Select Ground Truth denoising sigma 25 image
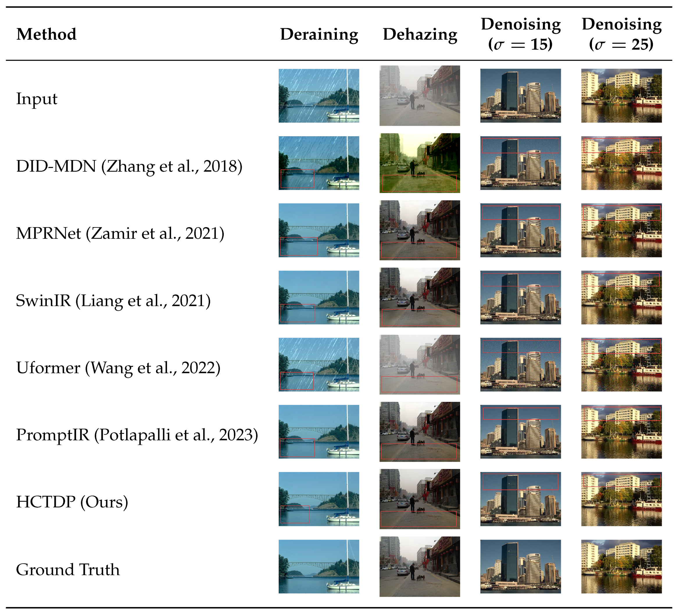 (621, 566)
